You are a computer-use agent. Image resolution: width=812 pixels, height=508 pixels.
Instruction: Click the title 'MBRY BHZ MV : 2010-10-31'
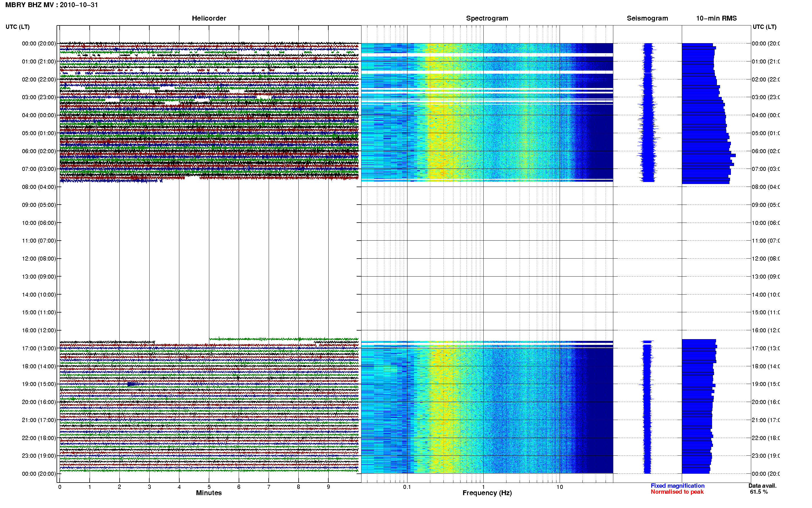pyautogui.click(x=52, y=5)
